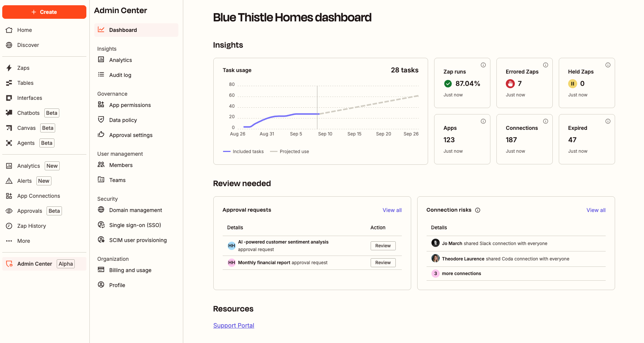
Task: Click info icon on Errored Zaps card
Action: [x=546, y=65]
